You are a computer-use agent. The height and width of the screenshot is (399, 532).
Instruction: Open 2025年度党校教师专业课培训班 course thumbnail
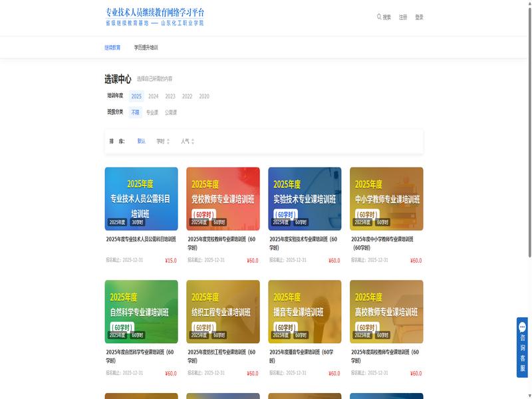tap(223, 198)
